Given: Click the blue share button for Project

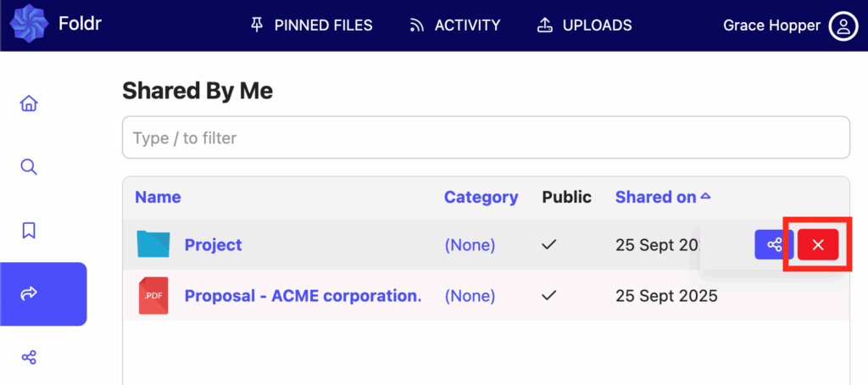Looking at the screenshot, I should point(774,245).
